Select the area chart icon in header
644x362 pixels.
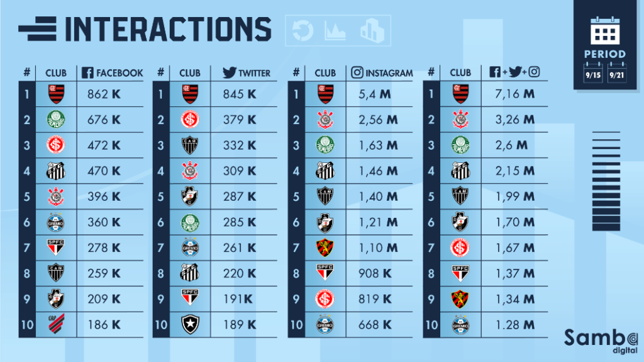tap(335, 30)
